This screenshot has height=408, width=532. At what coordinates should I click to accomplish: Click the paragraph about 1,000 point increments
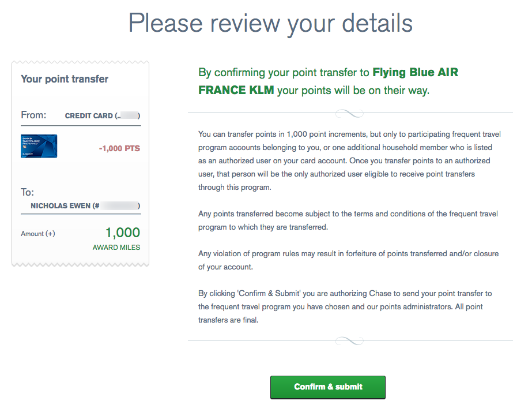point(349,160)
